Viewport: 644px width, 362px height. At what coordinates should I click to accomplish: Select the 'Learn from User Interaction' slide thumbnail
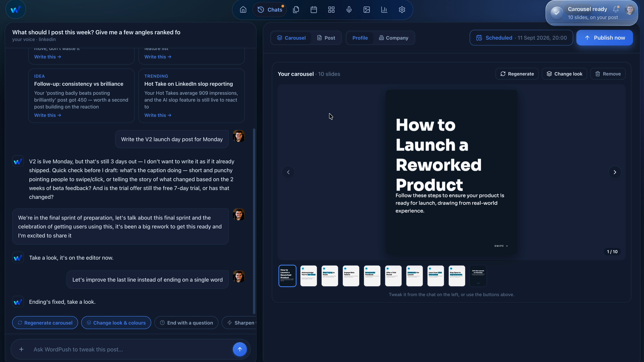pyautogui.click(x=436, y=276)
